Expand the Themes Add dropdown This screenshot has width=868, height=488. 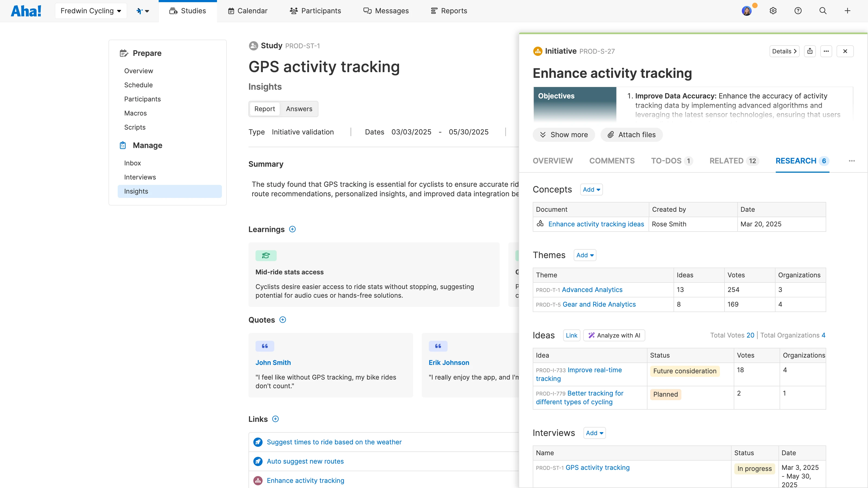(x=585, y=255)
